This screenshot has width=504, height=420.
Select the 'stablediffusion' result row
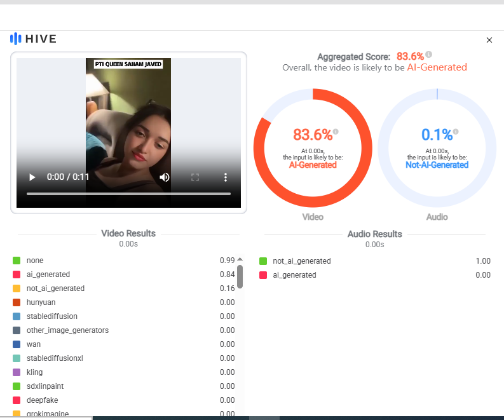pyautogui.click(x=124, y=316)
